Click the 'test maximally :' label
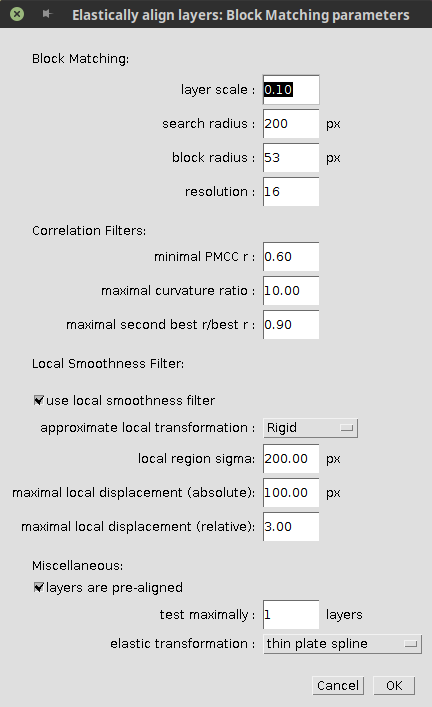Screen dimensions: 432x707 (x=207, y=615)
